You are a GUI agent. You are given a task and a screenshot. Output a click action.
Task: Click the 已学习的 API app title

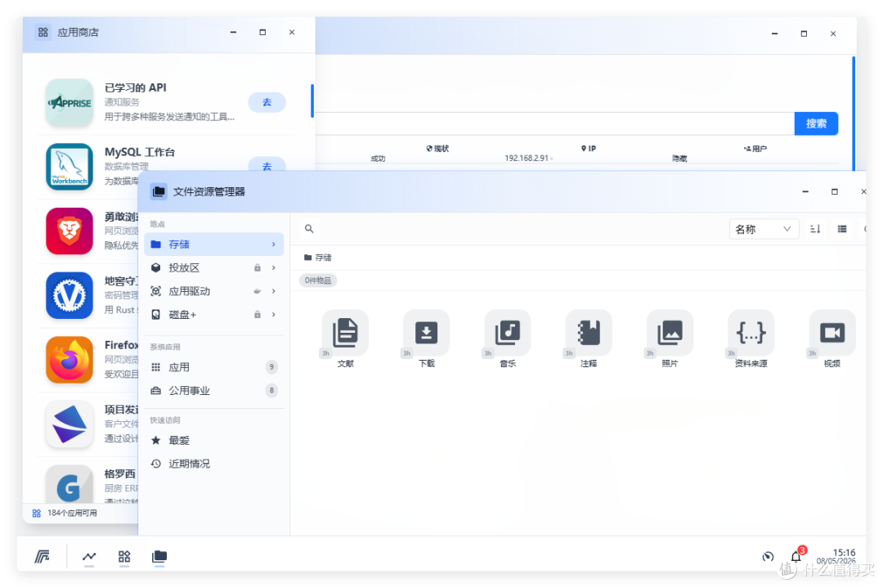[136, 88]
